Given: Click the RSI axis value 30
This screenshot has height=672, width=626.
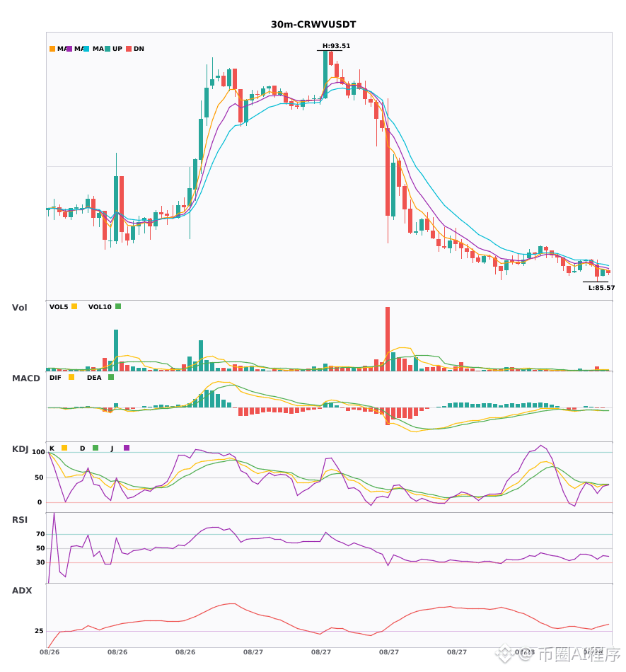Looking at the screenshot, I should (x=41, y=562).
